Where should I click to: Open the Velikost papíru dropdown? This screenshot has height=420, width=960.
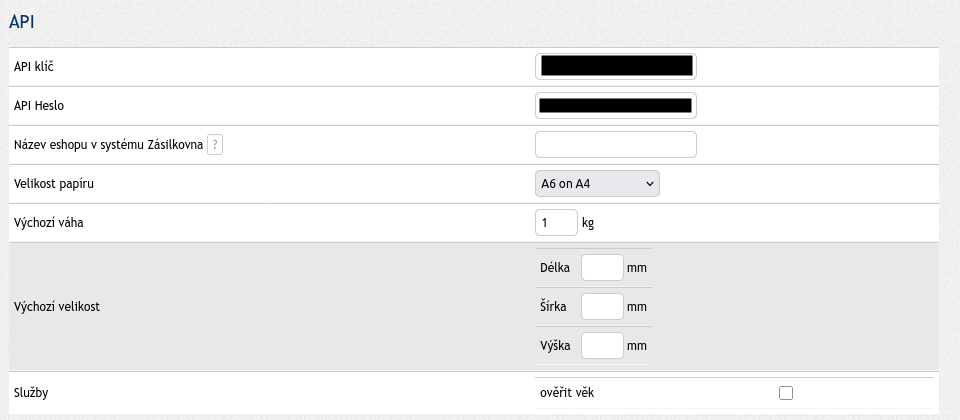597,184
